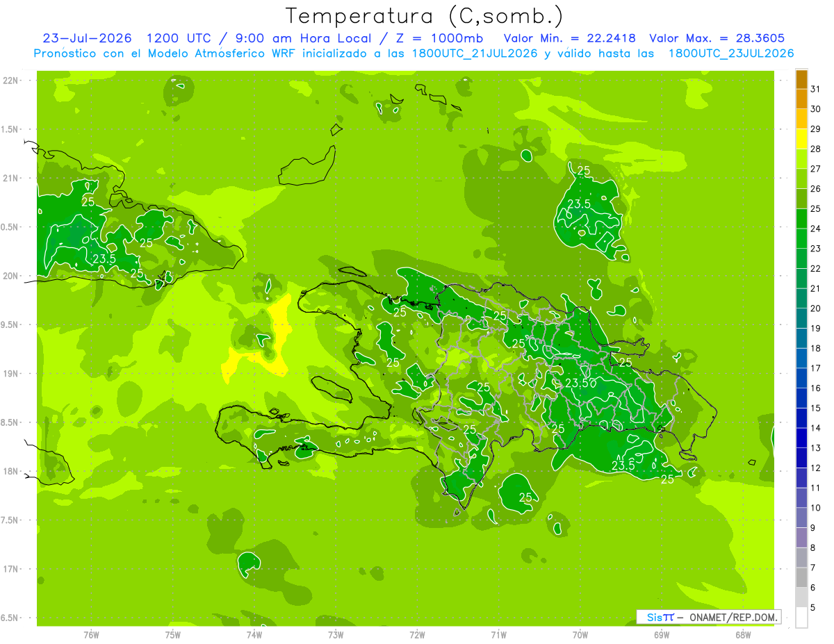Viewport: 834px width, 644px height.
Task: Click the legend label '20'
Action: pos(815,308)
